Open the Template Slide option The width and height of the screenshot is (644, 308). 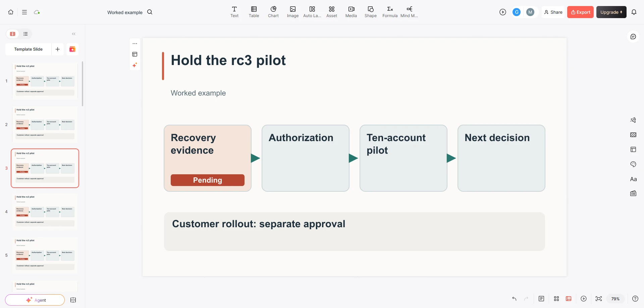[x=29, y=49]
